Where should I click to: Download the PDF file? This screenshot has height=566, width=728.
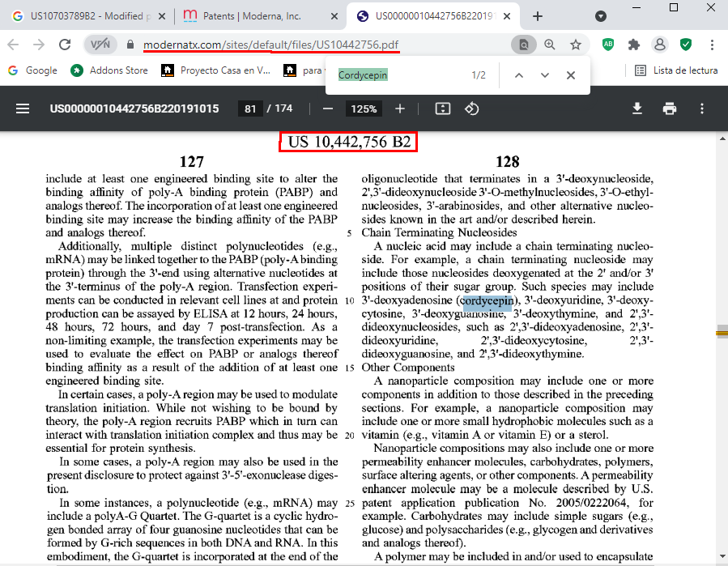click(x=637, y=109)
